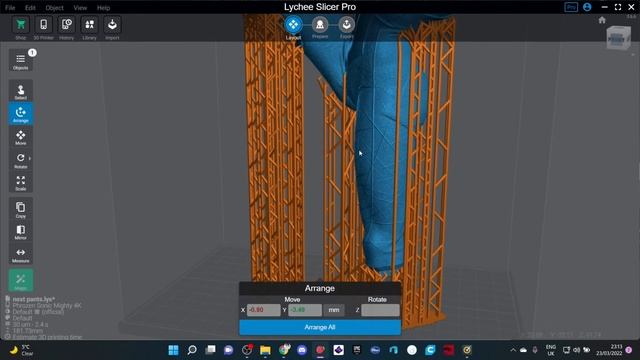
Task: Open the Objects list panel
Action: point(21,60)
